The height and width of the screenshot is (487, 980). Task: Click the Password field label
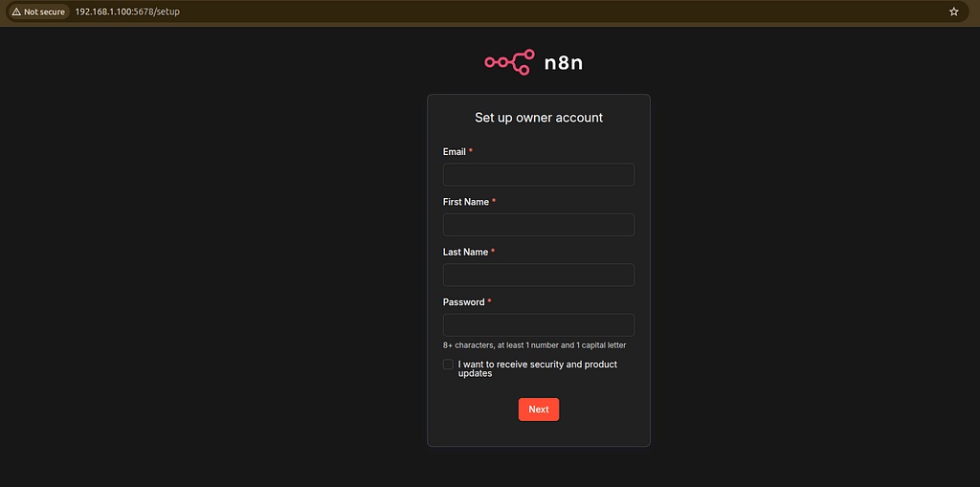[x=464, y=302]
